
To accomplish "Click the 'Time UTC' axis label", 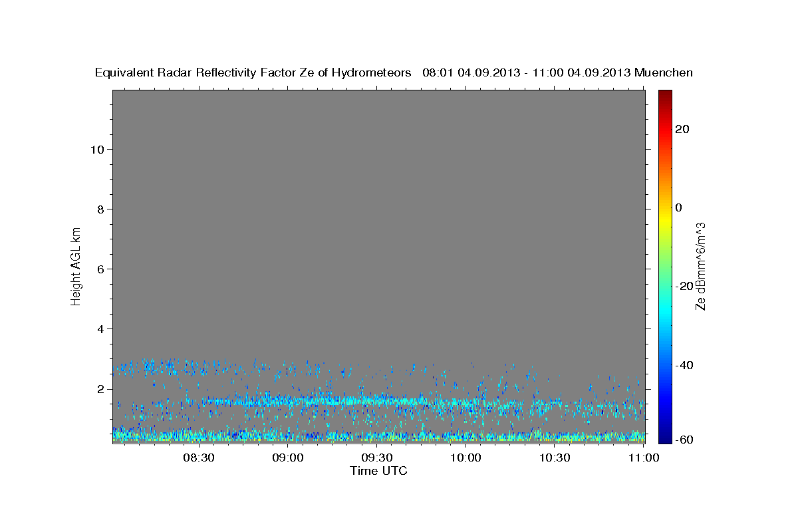I will click(x=378, y=471).
